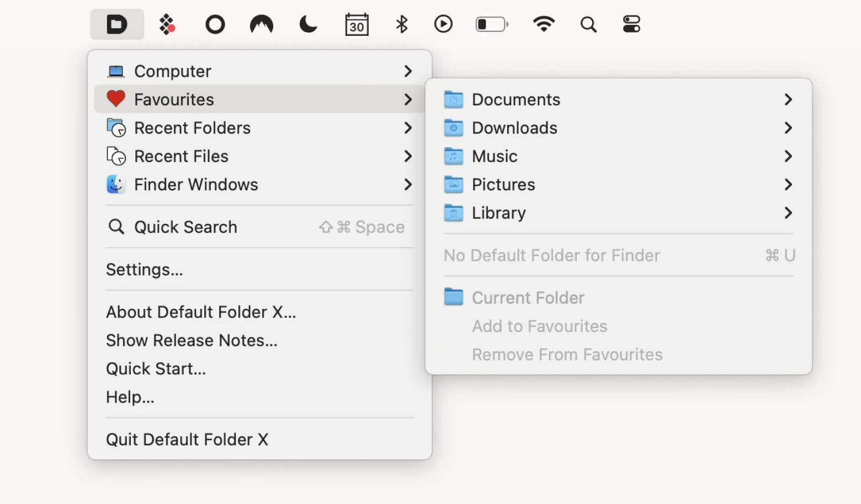The image size is (861, 504).
Task: Click the Current Folder label
Action: coord(528,298)
